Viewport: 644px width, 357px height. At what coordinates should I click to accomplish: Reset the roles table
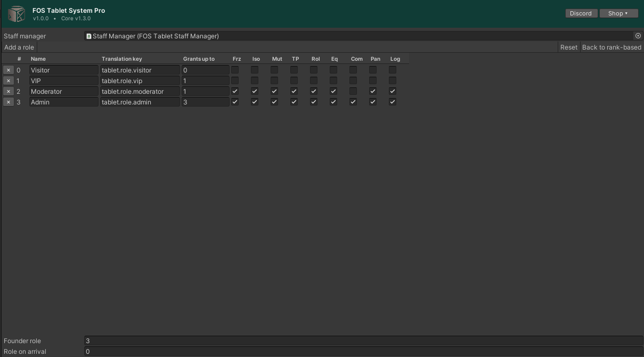click(568, 47)
